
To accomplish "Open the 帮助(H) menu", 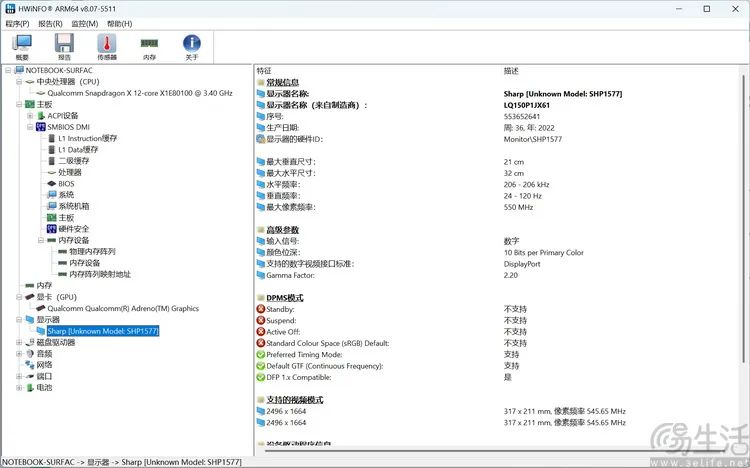I will coord(119,23).
